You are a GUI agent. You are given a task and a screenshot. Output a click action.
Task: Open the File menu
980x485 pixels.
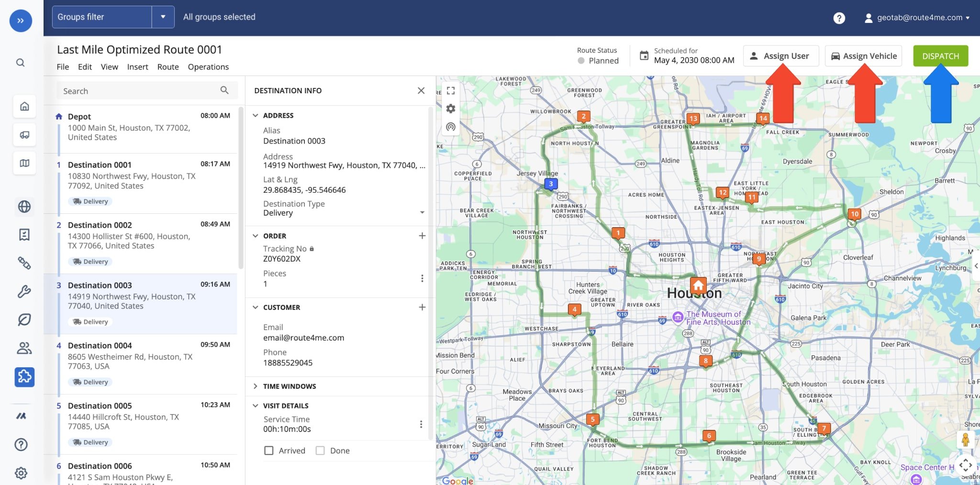click(63, 67)
